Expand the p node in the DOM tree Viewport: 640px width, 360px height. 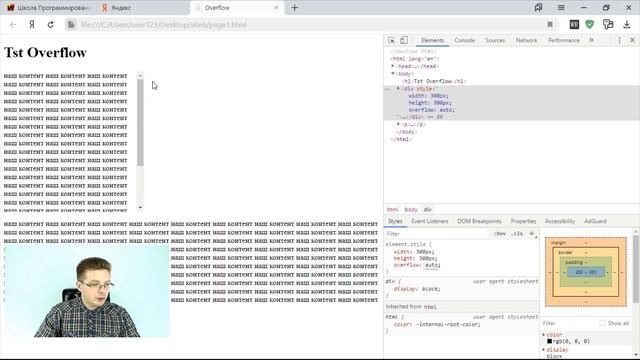[x=398, y=124]
